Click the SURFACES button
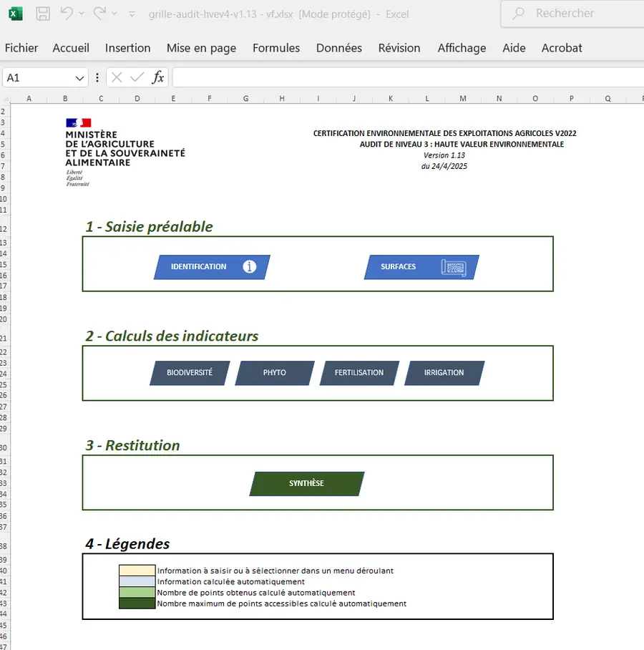The width and height of the screenshot is (644, 650). (x=421, y=267)
